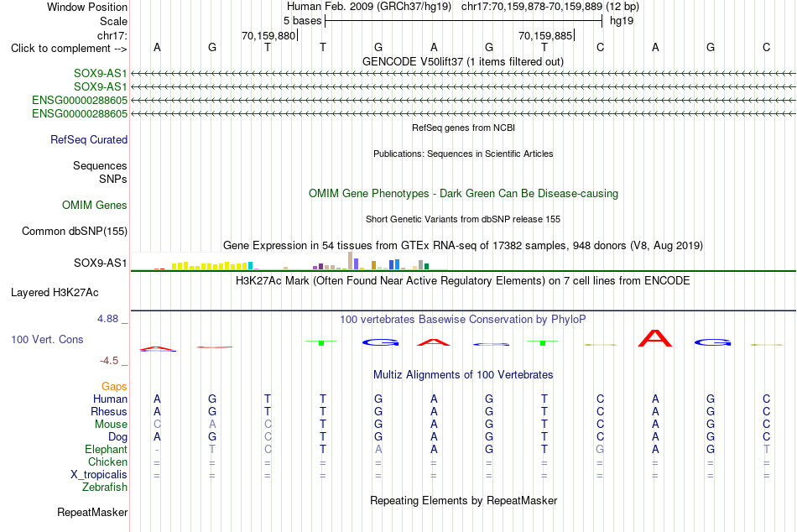Click the first SOX9-AS1 gene label
The image size is (797, 532).
(x=100, y=73)
